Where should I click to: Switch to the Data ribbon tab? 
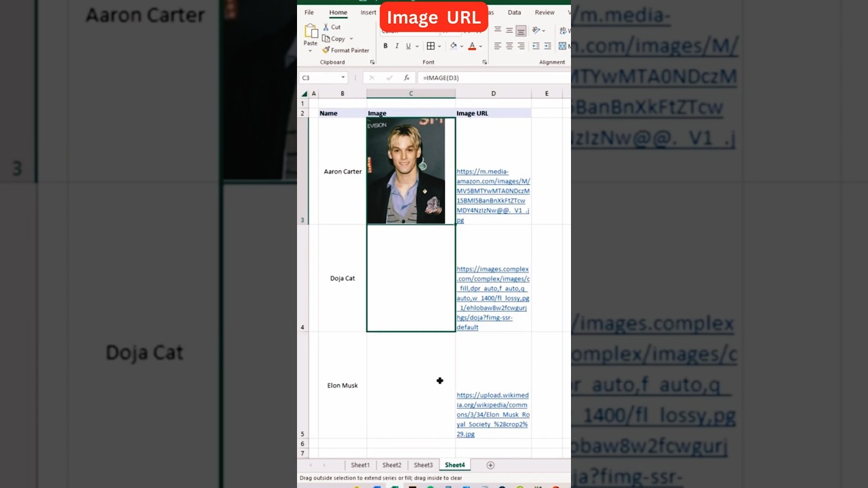(x=515, y=12)
